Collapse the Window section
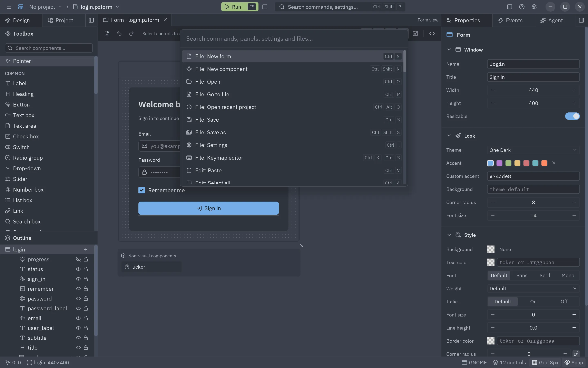This screenshot has width=588, height=368. coord(449,50)
